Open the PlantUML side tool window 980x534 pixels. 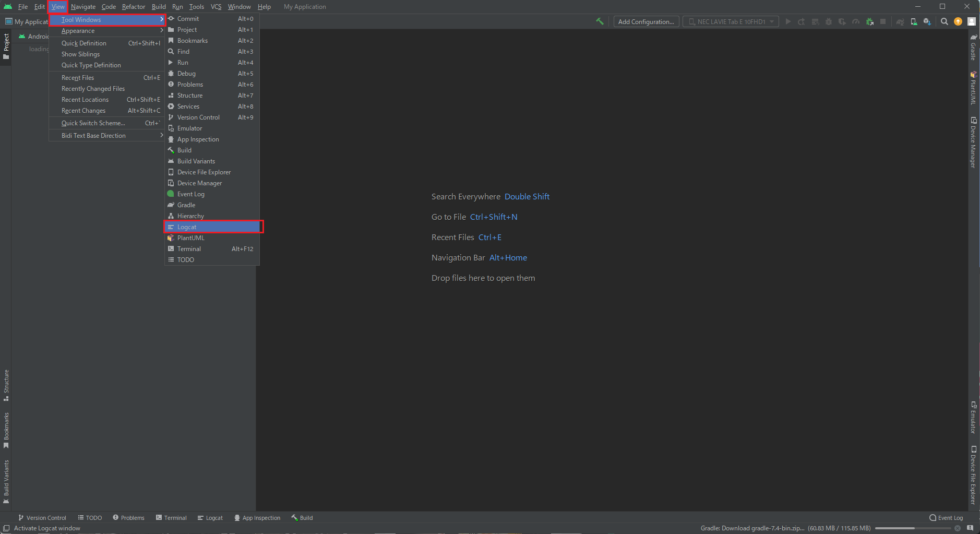pyautogui.click(x=974, y=88)
